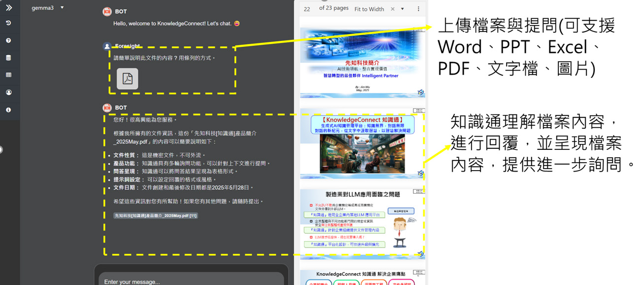Viewport: 644px width, 285px height.
Task: Select the 先知科技簡介 slide page
Action: [362, 62]
